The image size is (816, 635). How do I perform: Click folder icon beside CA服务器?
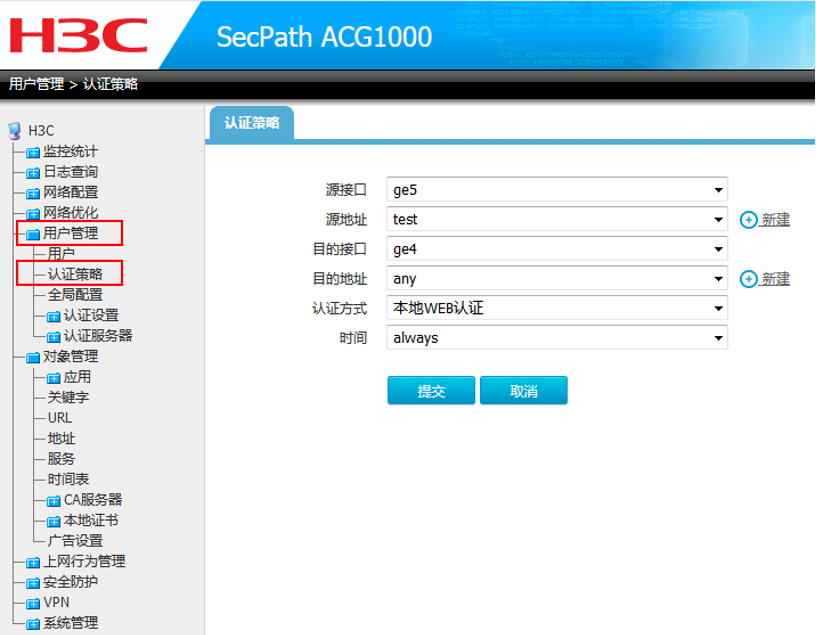[54, 500]
